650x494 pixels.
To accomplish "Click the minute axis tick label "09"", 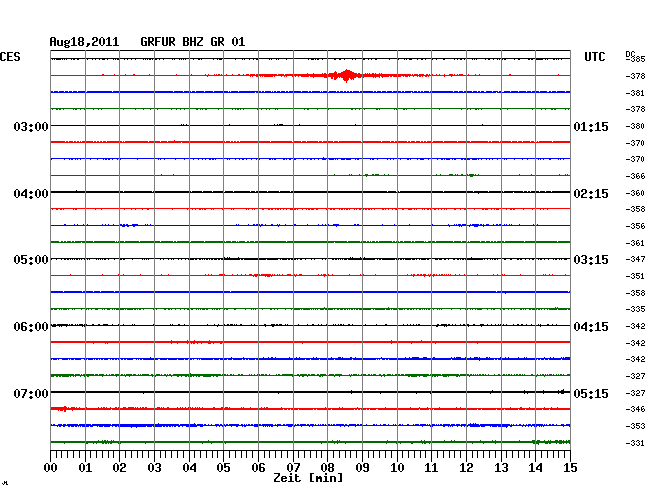I will pos(362,468).
